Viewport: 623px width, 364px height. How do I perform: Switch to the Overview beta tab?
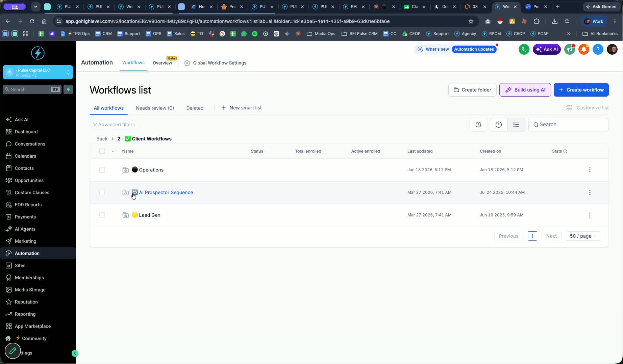pos(163,63)
